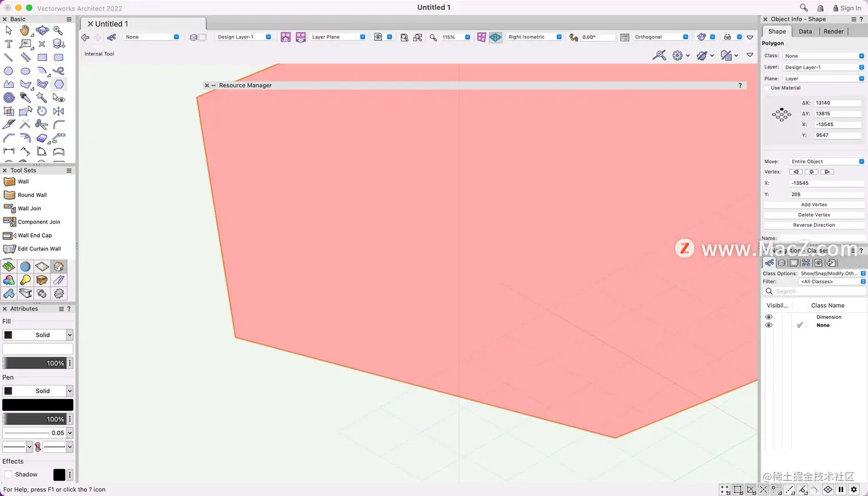Open the active Class dropdown showing None
The width and height of the screenshot is (868, 496).
point(152,37)
